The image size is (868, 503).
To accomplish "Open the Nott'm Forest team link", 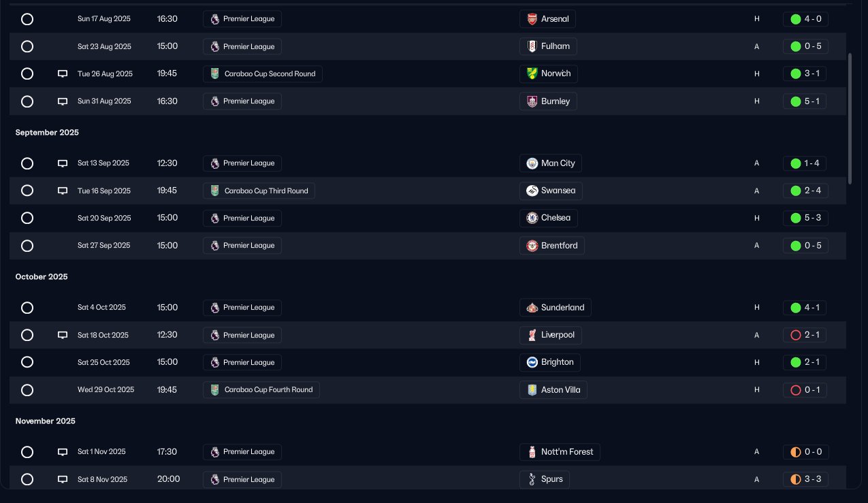I will [x=559, y=452].
